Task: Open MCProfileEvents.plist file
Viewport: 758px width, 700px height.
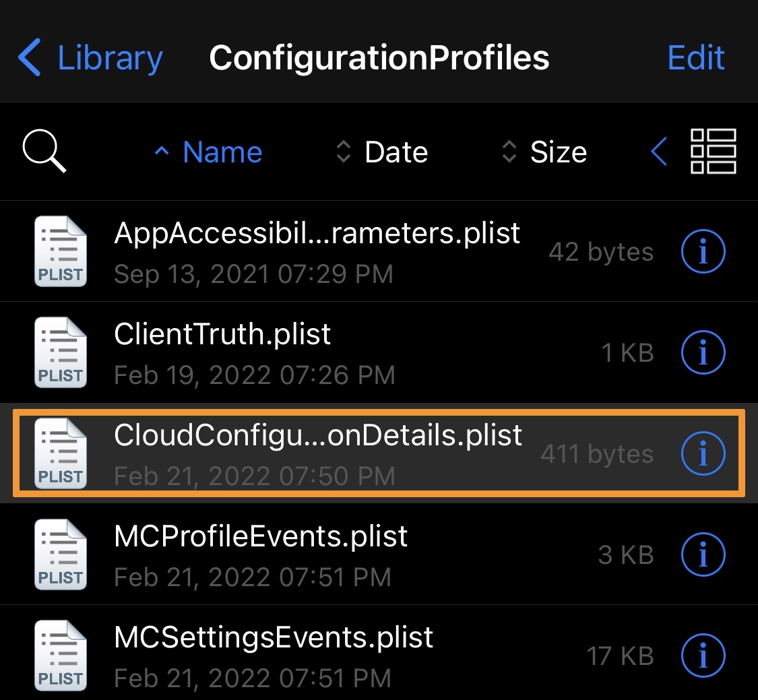Action: (x=379, y=554)
